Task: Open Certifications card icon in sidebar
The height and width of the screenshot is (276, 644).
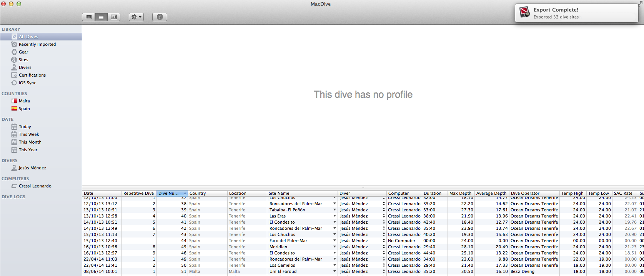Action: pyautogui.click(x=14, y=75)
